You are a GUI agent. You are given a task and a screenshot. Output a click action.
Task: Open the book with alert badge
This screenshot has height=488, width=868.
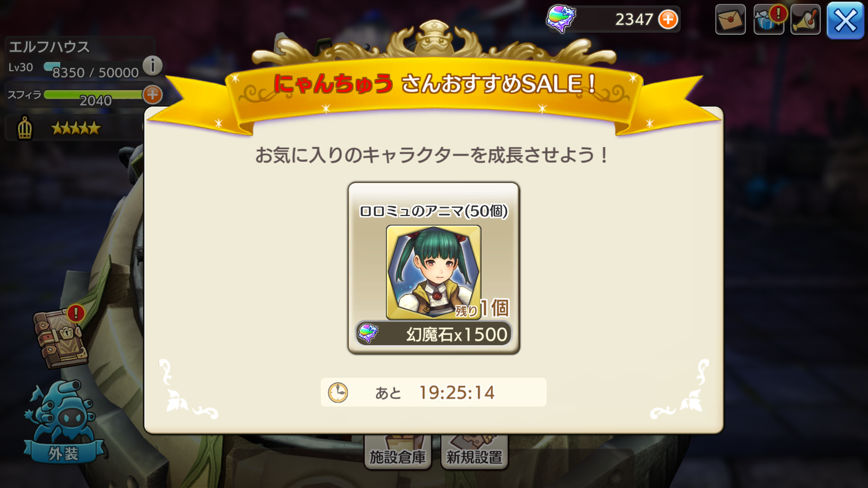[x=61, y=337]
